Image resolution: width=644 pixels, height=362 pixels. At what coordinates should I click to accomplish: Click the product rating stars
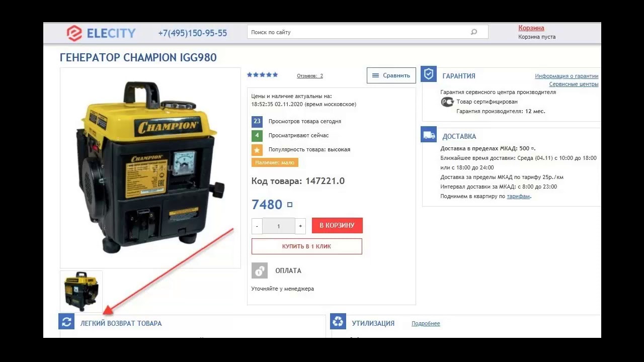(263, 75)
